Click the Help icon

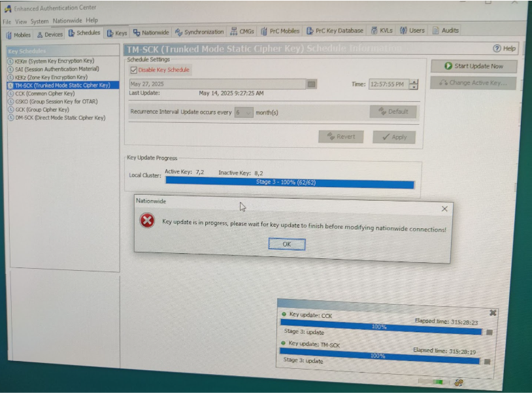(x=497, y=47)
